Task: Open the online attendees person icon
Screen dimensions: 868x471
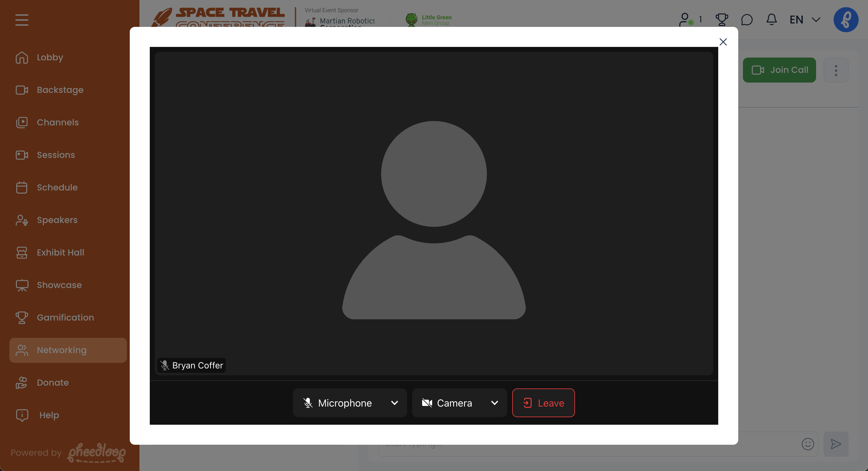Action: [x=685, y=20]
